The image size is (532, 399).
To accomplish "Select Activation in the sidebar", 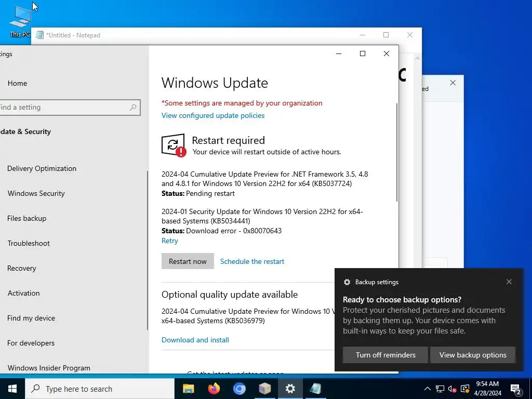I will pos(24,293).
